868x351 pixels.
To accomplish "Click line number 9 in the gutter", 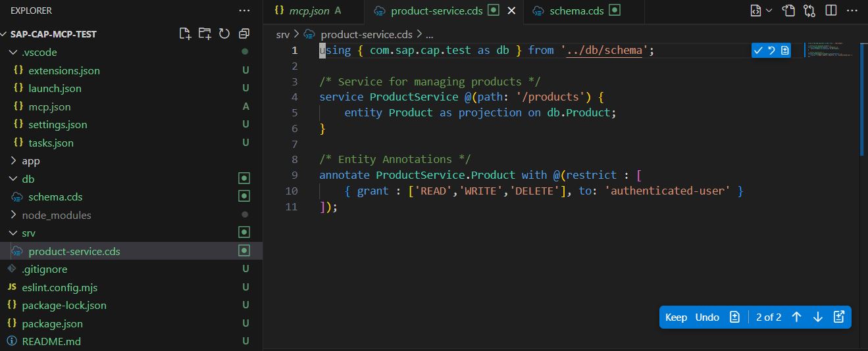I will [294, 175].
